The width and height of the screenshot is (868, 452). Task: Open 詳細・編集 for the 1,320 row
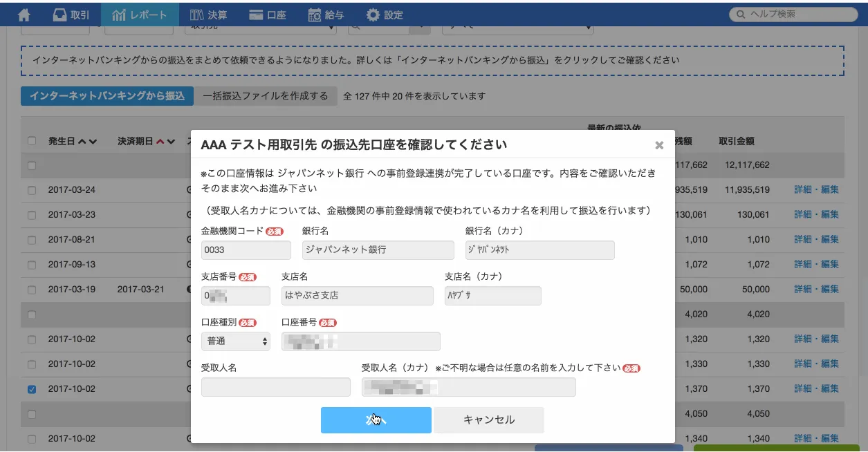click(x=816, y=339)
